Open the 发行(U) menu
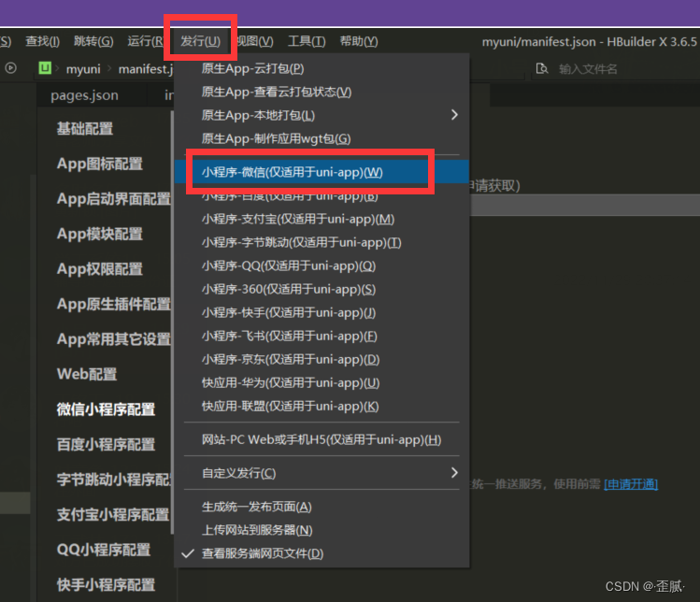The image size is (700, 602). [200, 41]
